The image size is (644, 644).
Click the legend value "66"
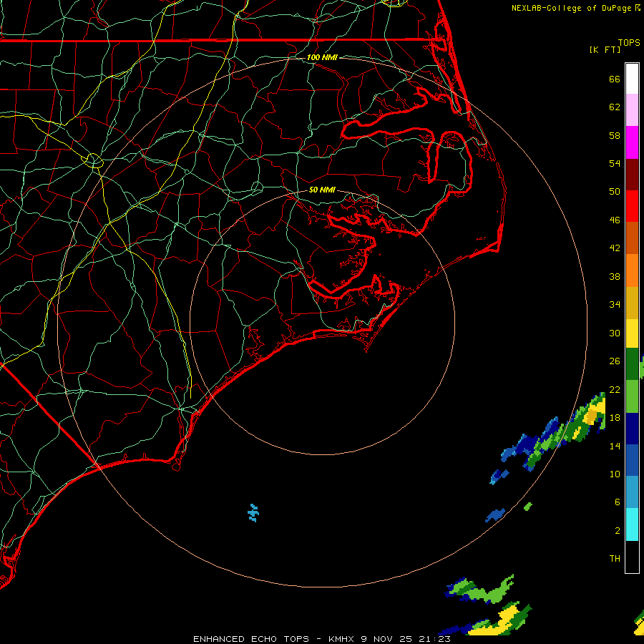coord(615,79)
